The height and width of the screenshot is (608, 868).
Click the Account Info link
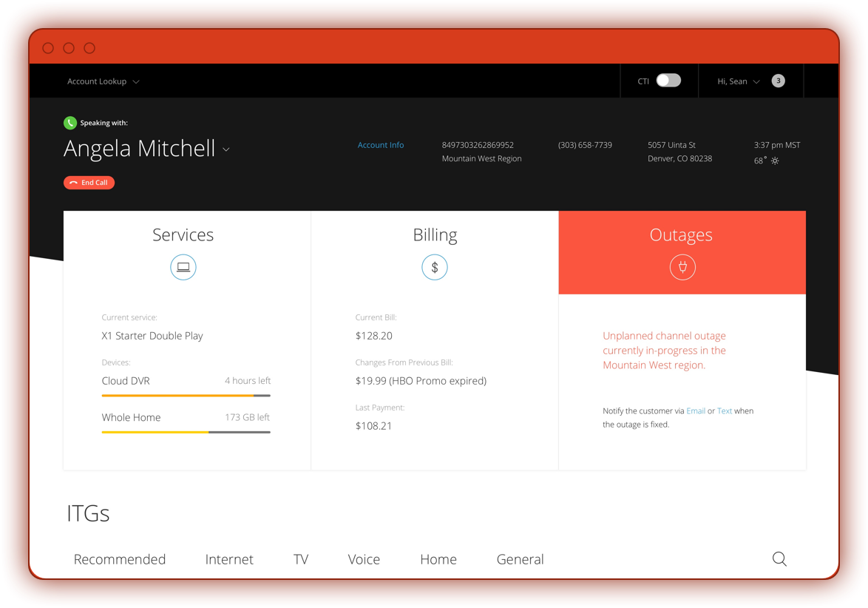(381, 145)
